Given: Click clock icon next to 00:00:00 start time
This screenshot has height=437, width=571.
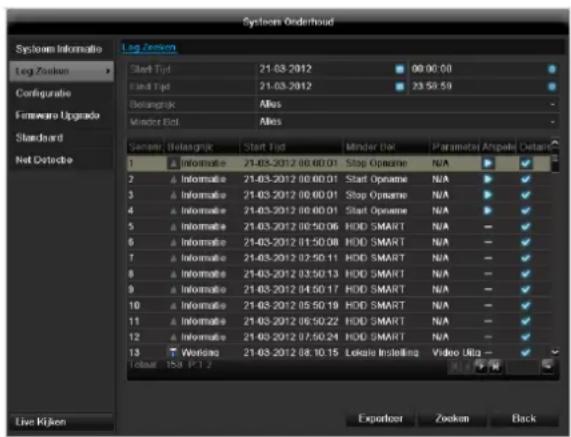Looking at the screenshot, I should coord(552,69).
